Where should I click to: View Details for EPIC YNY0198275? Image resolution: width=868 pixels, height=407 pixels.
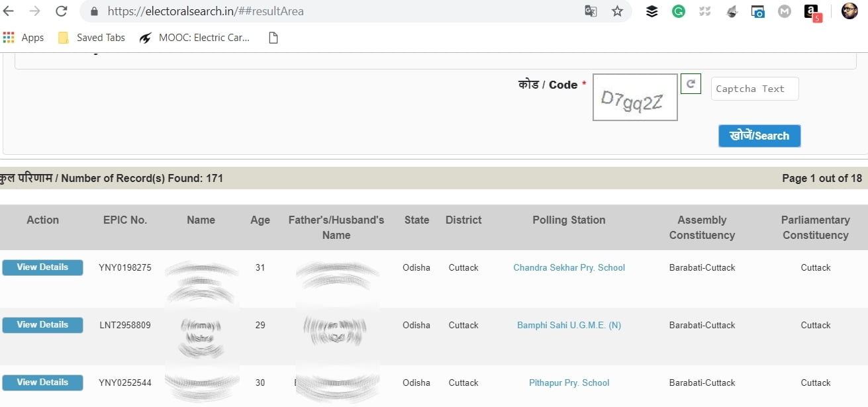pos(42,267)
